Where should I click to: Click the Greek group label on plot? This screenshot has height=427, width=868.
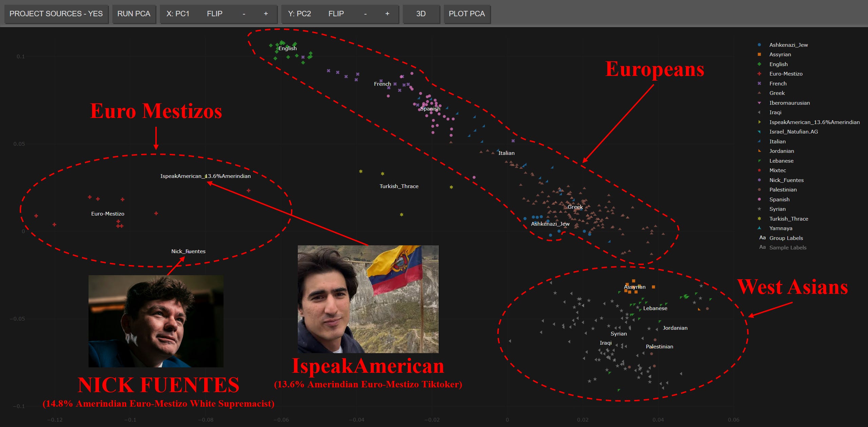pyautogui.click(x=575, y=207)
